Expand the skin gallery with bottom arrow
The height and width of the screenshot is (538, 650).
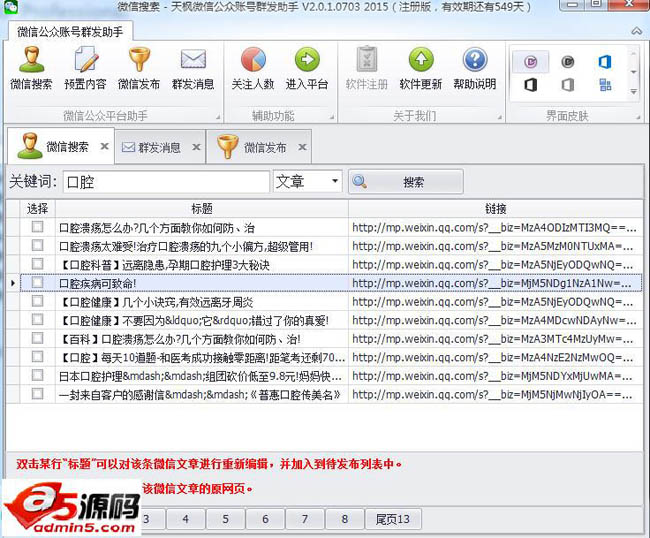click(x=634, y=91)
